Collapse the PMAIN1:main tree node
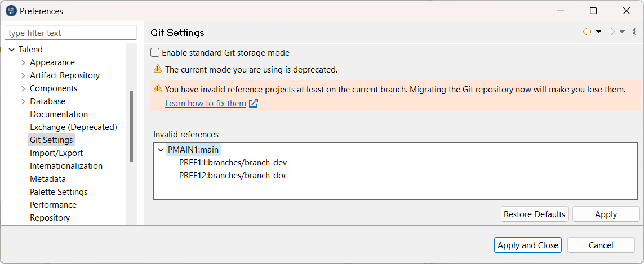Screen dimensions: 644x264 [x=161, y=150]
